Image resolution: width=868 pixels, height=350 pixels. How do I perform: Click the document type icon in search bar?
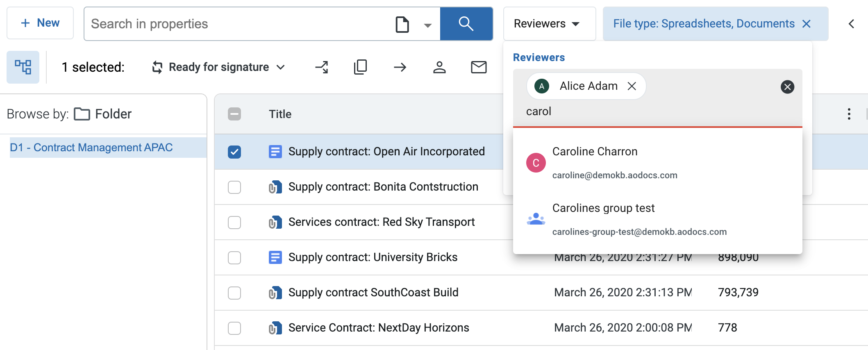(402, 24)
